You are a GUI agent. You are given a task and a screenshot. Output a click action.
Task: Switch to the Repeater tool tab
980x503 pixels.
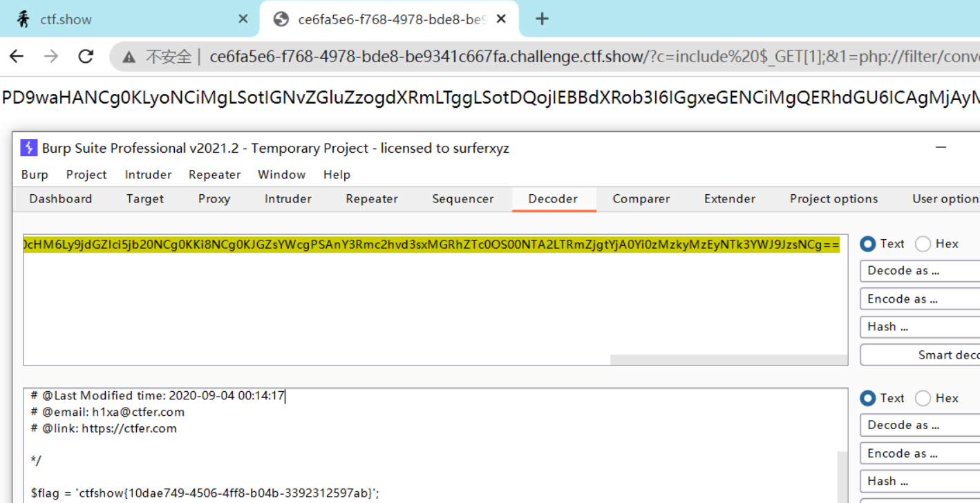tap(372, 199)
